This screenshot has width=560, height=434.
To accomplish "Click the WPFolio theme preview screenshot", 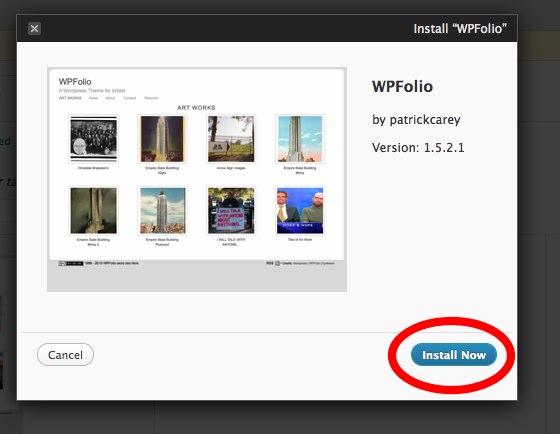I will pyautogui.click(x=197, y=179).
